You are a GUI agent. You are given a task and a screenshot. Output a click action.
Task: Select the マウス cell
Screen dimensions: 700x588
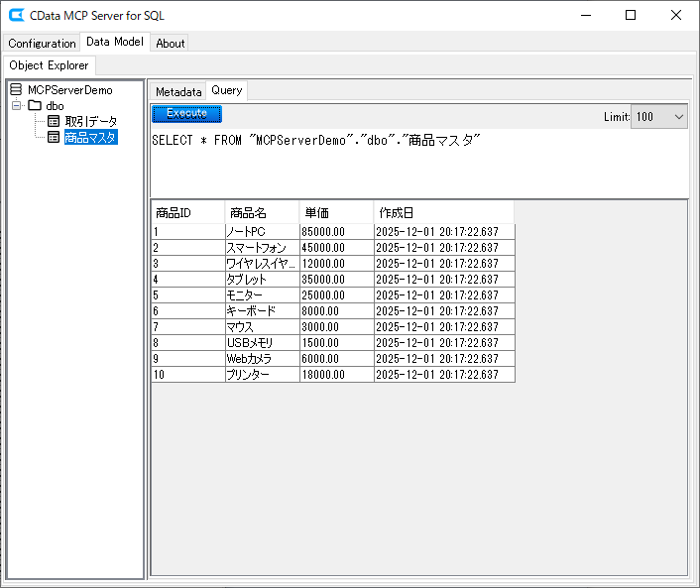(x=263, y=327)
